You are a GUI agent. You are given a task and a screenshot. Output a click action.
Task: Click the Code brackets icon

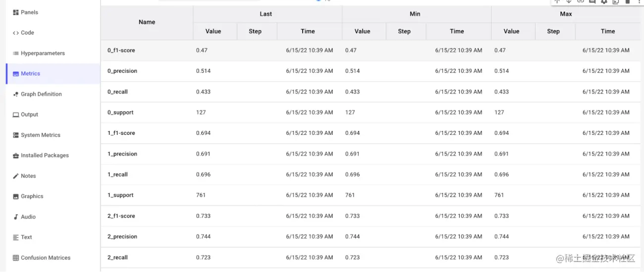coord(16,33)
